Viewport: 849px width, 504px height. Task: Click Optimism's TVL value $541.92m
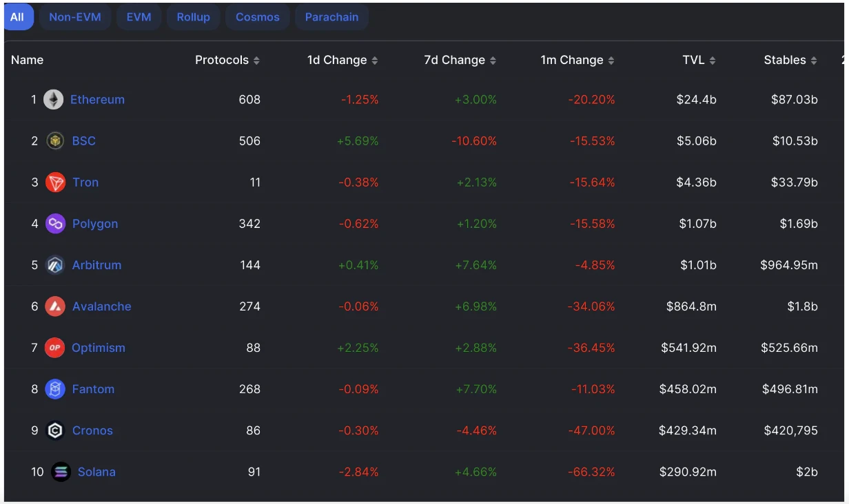click(x=688, y=348)
